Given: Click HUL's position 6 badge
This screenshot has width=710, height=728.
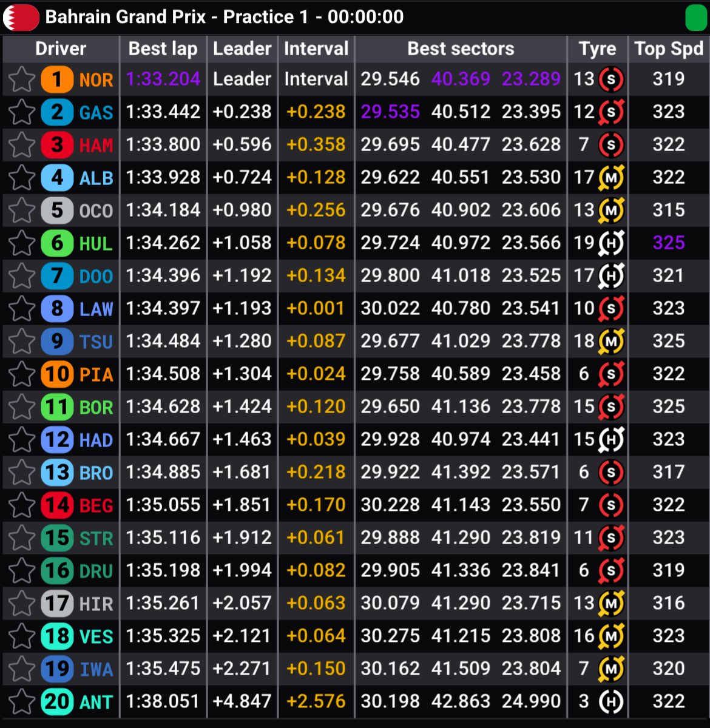Looking at the screenshot, I should click(57, 243).
